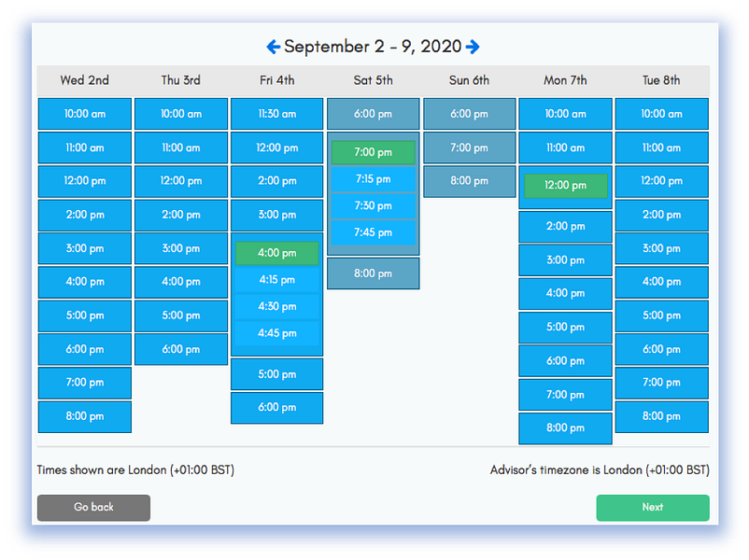Pick 7:00 pm on Sun 6th
Viewport: 749px width, 560px height.
click(469, 148)
